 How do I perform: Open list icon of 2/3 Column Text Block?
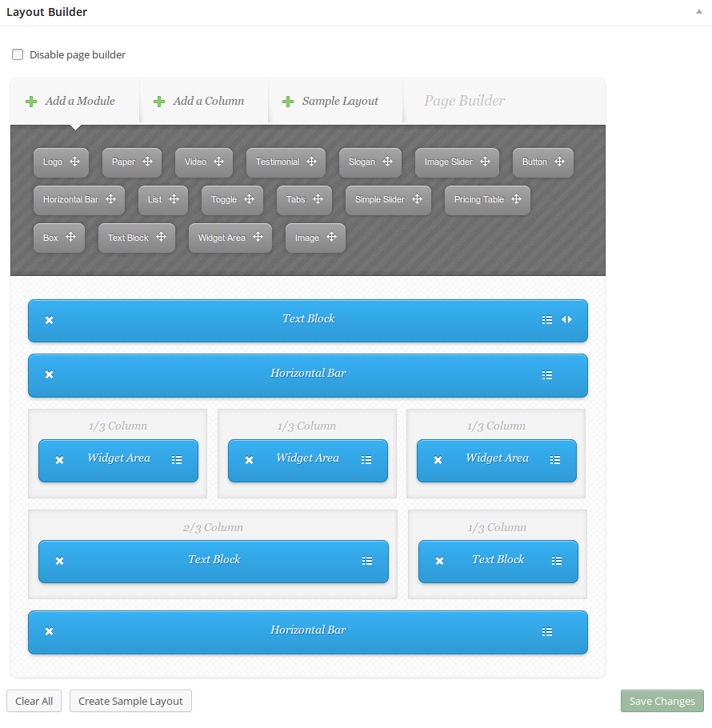[x=367, y=561]
